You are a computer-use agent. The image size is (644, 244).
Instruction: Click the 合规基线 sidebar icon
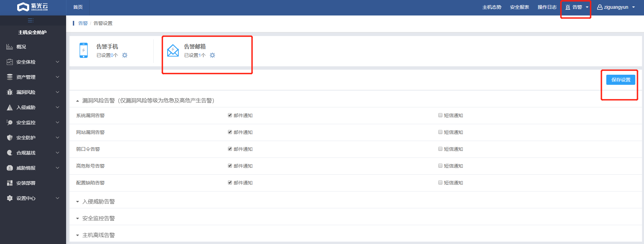9,153
